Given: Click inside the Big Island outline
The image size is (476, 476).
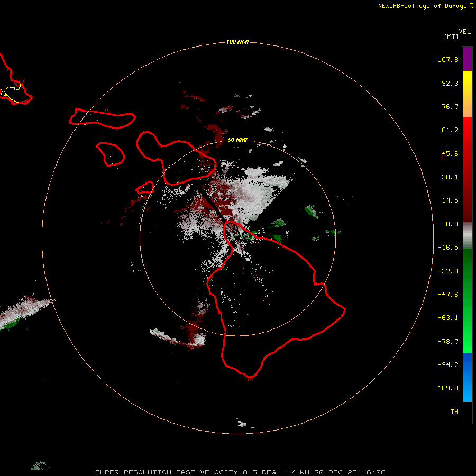Looking at the screenshot, I should click(273, 304).
